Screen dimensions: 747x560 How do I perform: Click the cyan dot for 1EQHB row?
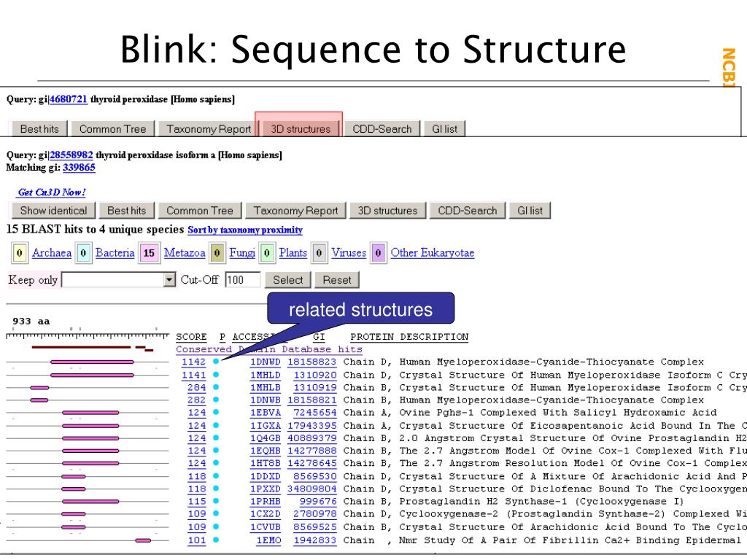216,450
